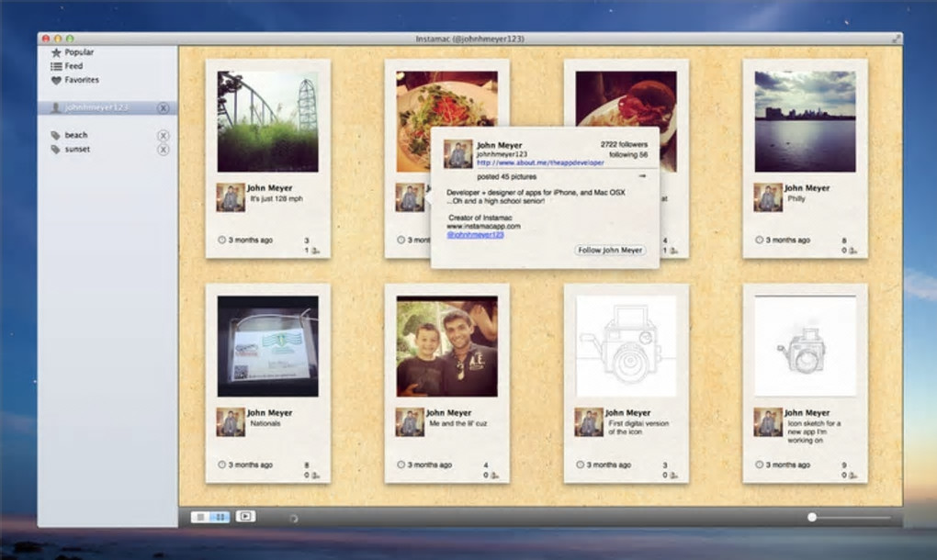This screenshot has width=937, height=560.
Task: Click 'It's just 128 mph' caption
Action: pos(277,199)
